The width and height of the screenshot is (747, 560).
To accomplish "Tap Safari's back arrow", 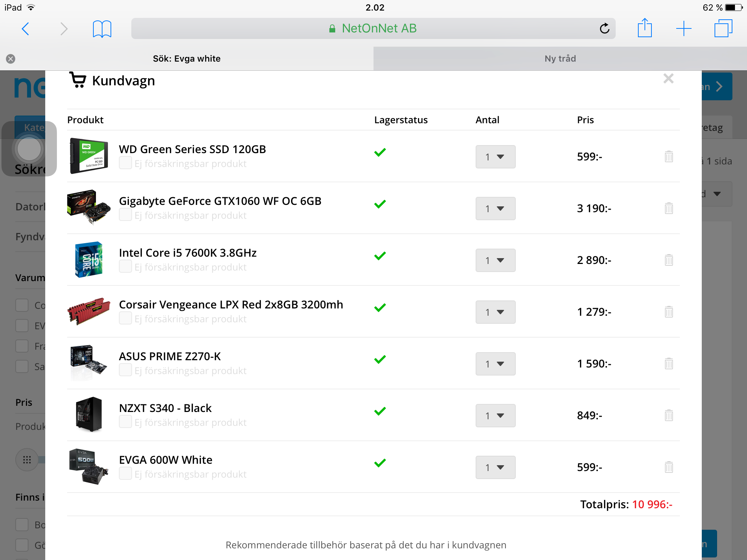I will (25, 29).
